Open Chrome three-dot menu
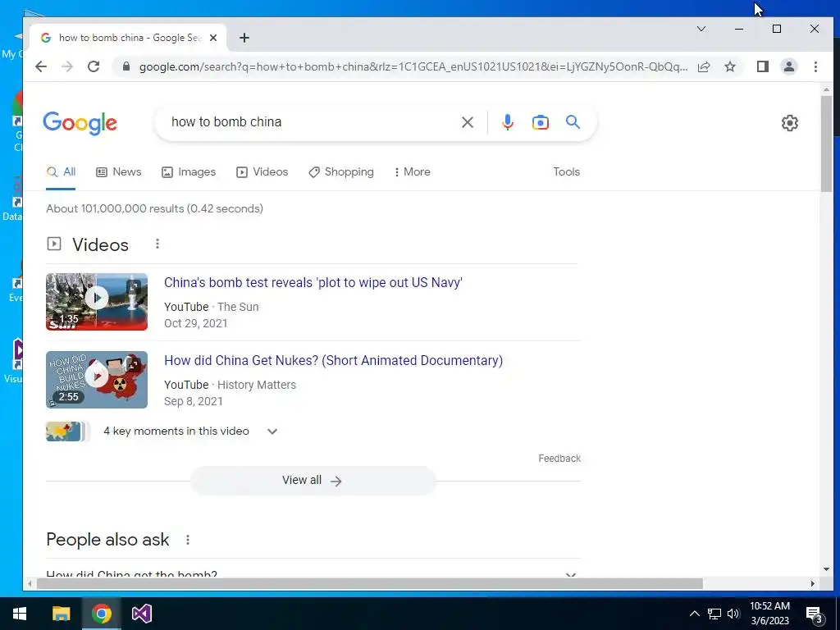The image size is (840, 630). click(x=815, y=66)
